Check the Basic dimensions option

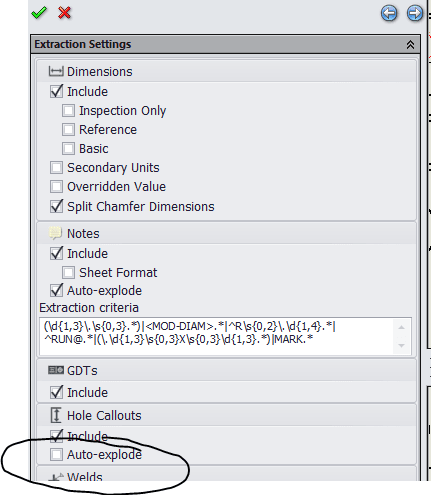point(68,148)
